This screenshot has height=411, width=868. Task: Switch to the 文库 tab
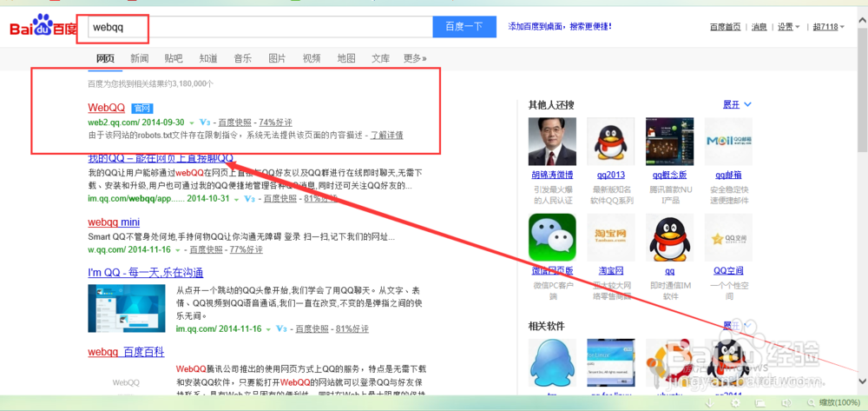(380, 58)
